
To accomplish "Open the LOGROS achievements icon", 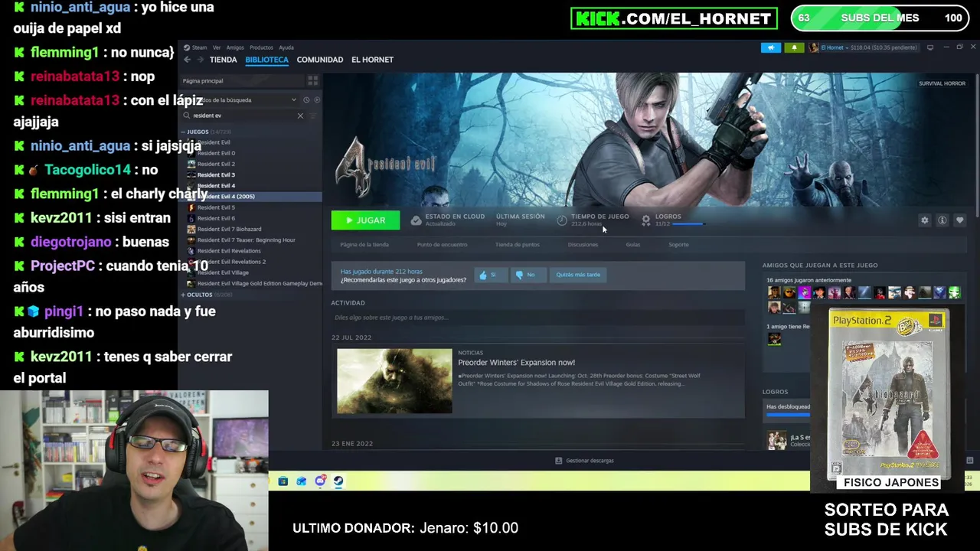I will point(645,220).
